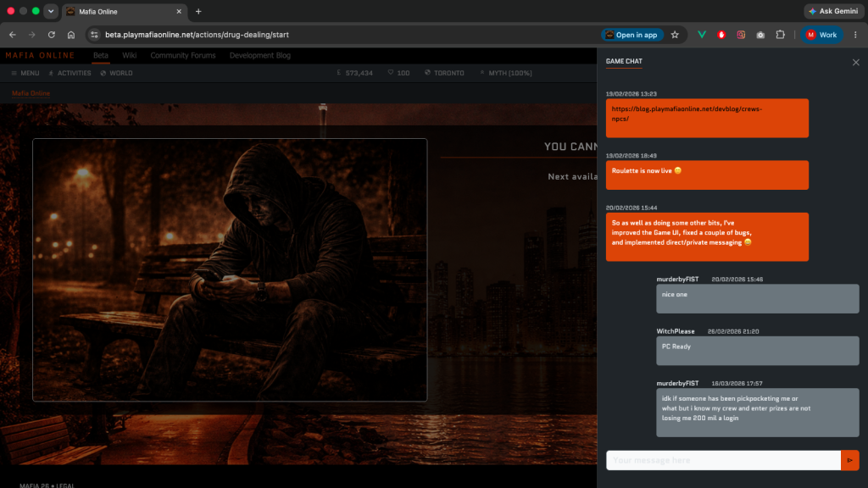868x488 pixels.
Task: Click the pink square extension icon
Action: pos(741,35)
